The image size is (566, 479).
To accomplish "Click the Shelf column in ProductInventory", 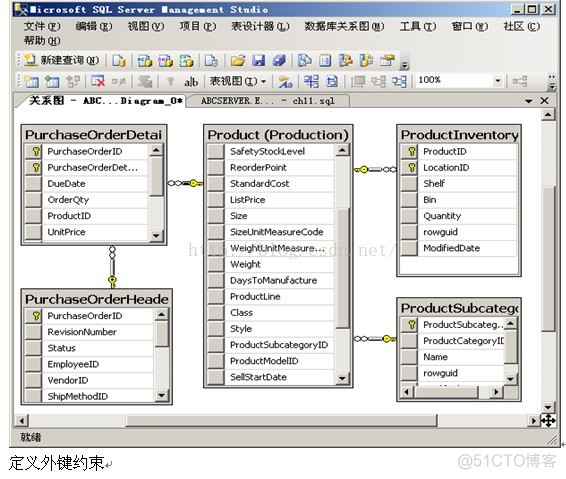I will click(x=459, y=184).
